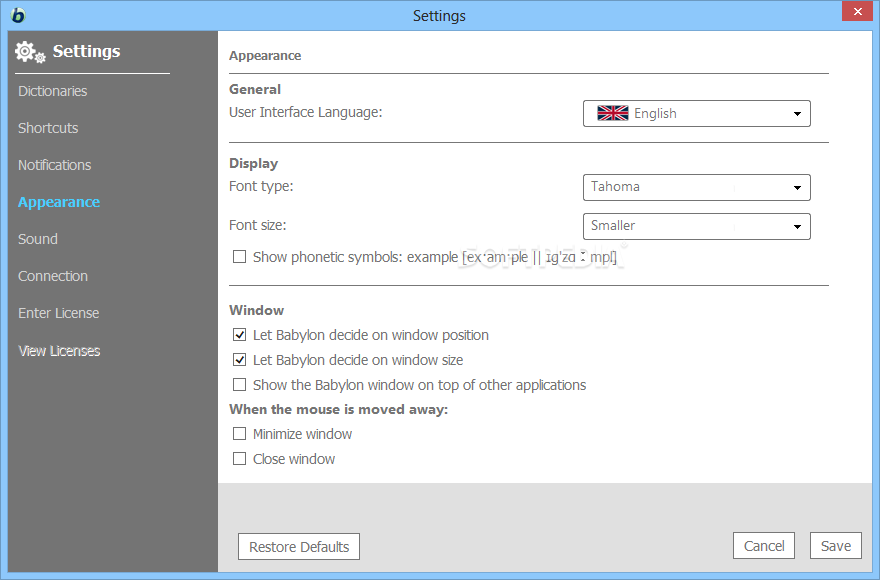
Task: Tick the Minimize window checkbox
Action: click(240, 434)
